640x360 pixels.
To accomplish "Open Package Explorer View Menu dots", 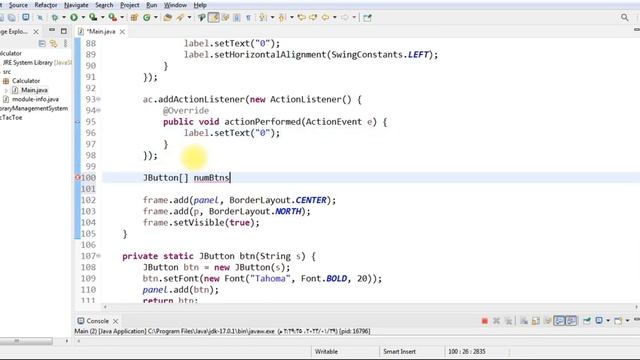I will click(x=65, y=43).
